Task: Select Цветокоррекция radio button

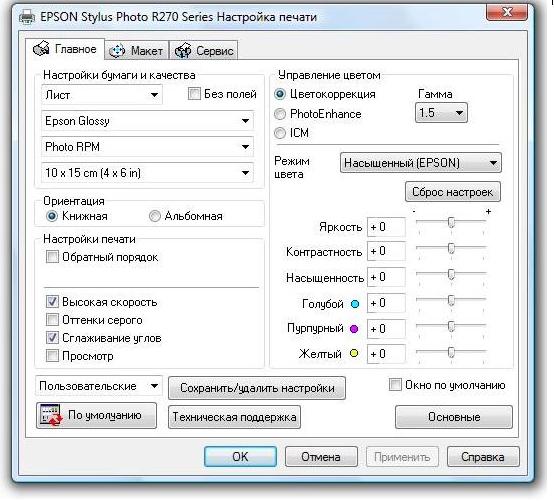Action: [280, 94]
